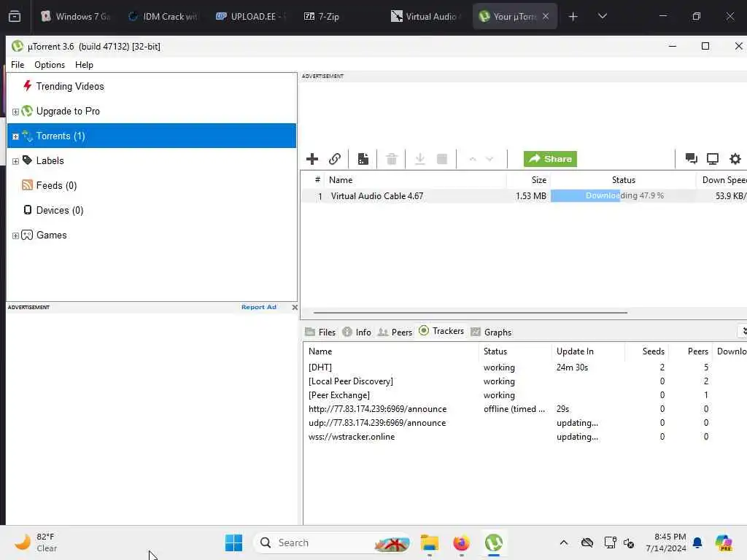Click the Stop Torrent square icon
This screenshot has width=747, height=560.
tap(442, 159)
